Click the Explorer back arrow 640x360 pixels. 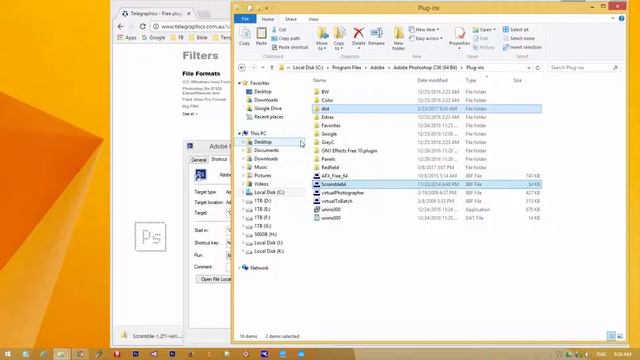tap(242, 68)
